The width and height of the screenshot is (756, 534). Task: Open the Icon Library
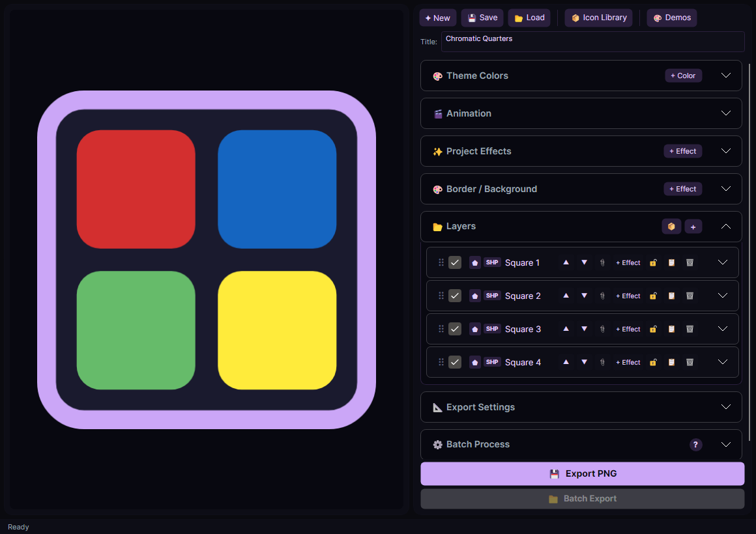point(598,18)
